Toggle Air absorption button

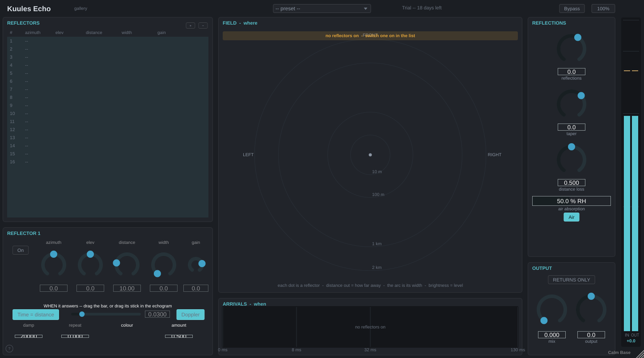(572, 217)
